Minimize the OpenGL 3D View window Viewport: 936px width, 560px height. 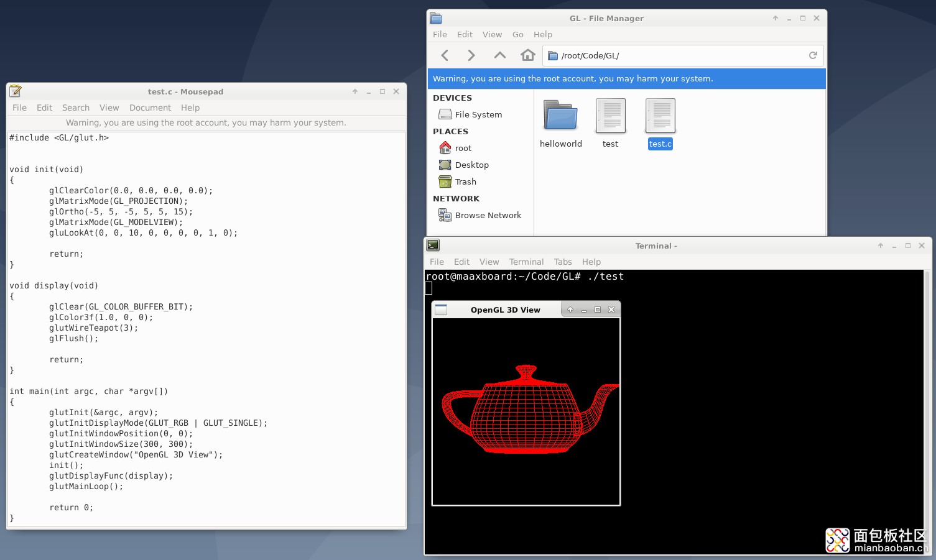point(584,310)
